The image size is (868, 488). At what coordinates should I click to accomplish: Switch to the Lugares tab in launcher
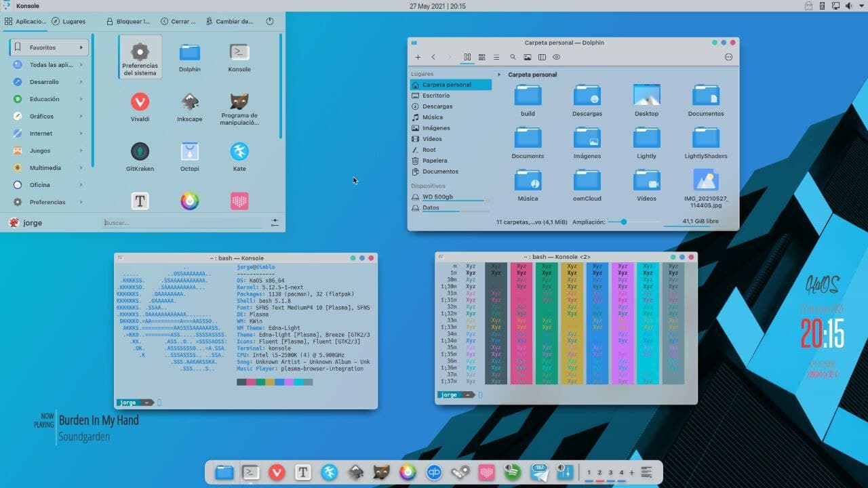coord(68,22)
